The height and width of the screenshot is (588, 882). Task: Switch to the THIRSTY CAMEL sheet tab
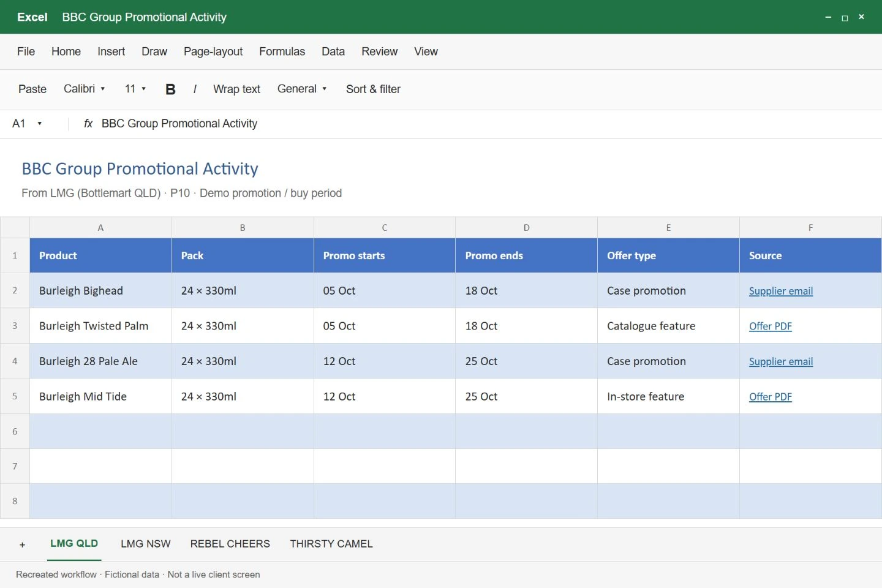[x=331, y=544]
